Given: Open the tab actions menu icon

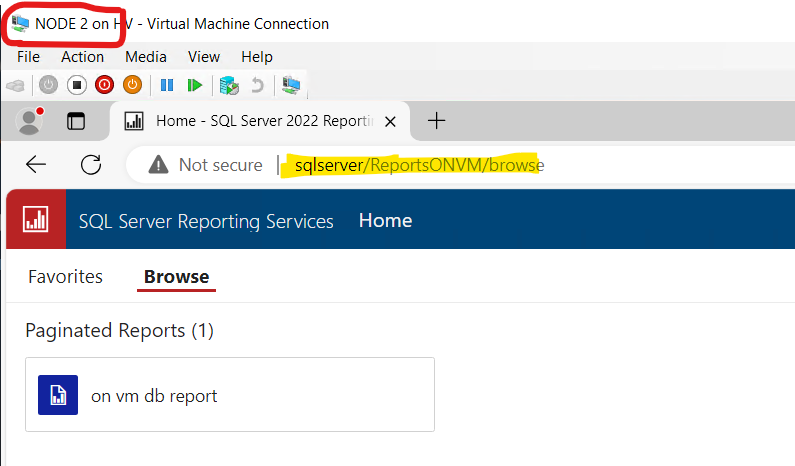Looking at the screenshot, I should 76,121.
